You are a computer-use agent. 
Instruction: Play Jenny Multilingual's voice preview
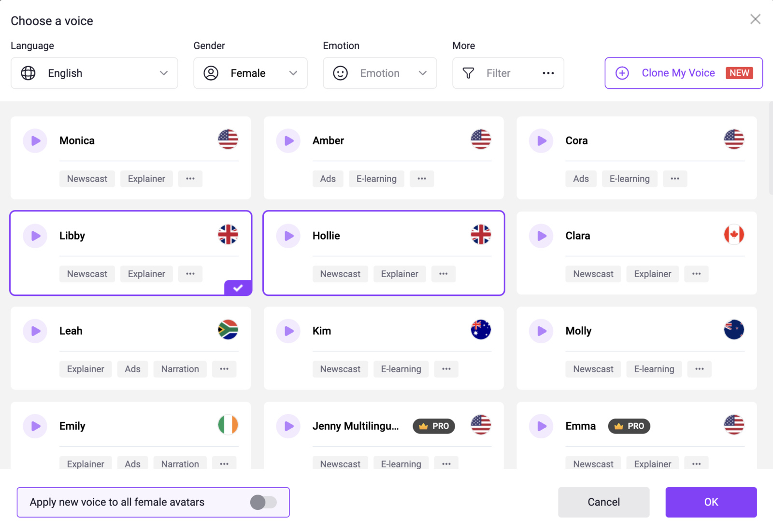coord(288,426)
